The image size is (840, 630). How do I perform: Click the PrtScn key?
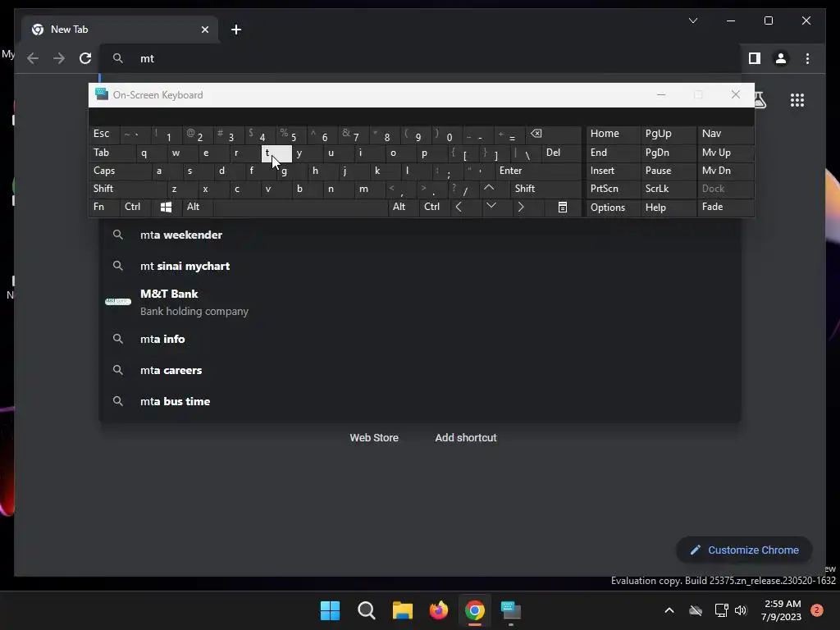pyautogui.click(x=613, y=189)
